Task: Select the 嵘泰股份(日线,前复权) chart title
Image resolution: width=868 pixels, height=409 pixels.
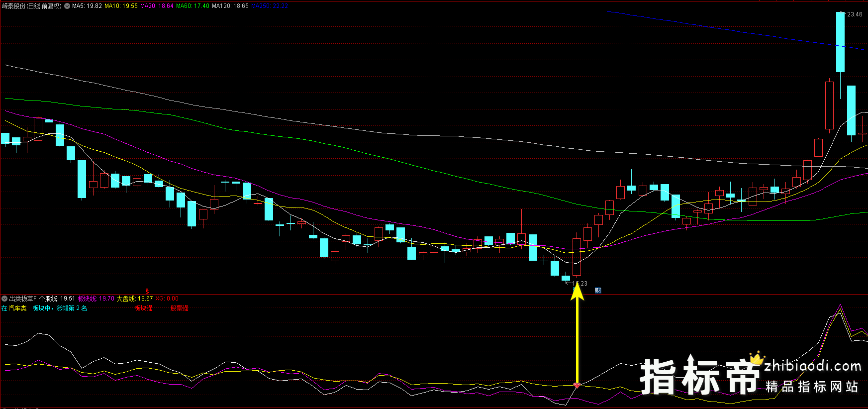Action: point(32,6)
